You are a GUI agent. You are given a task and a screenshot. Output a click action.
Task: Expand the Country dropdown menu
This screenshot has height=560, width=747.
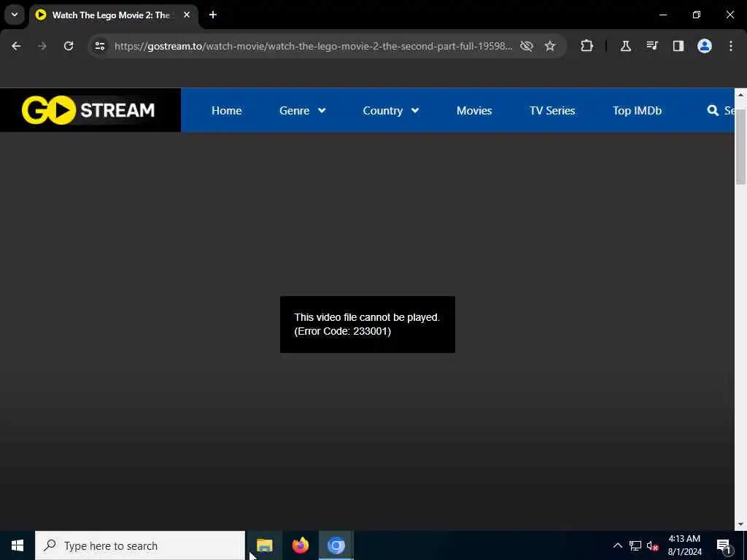[x=391, y=111]
